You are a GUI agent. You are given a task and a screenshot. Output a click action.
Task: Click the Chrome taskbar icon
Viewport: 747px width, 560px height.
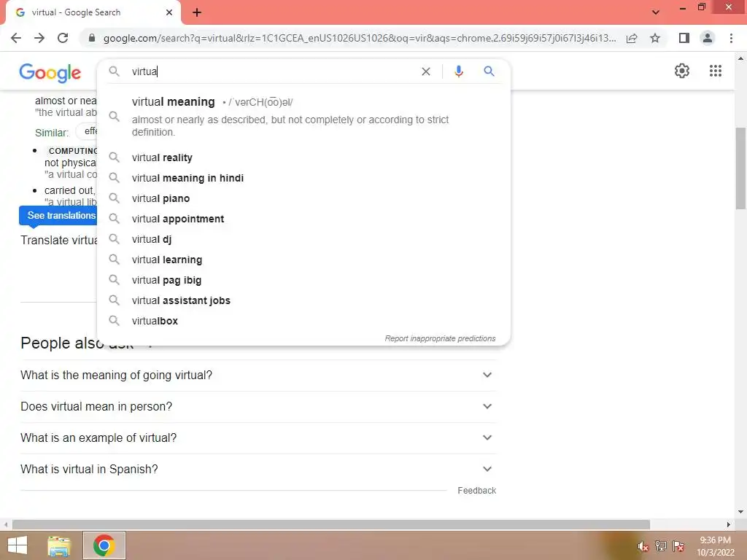pyautogui.click(x=104, y=545)
